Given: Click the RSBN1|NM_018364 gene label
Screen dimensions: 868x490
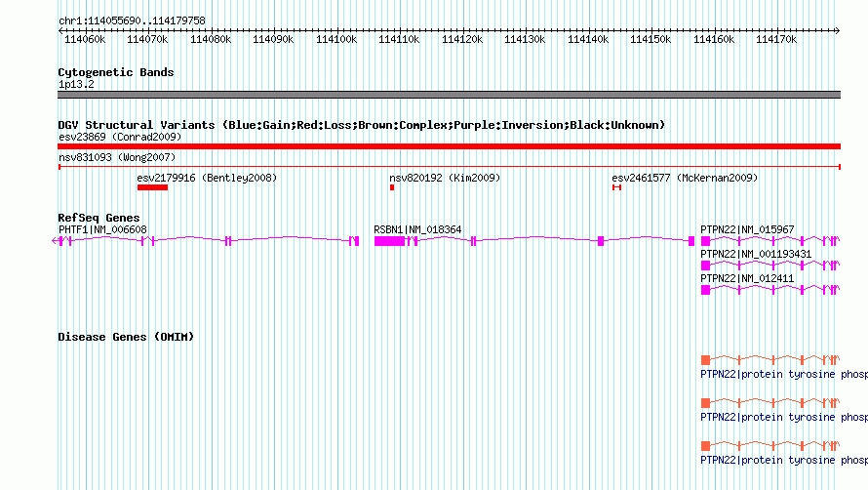Looking at the screenshot, I should click(417, 229).
